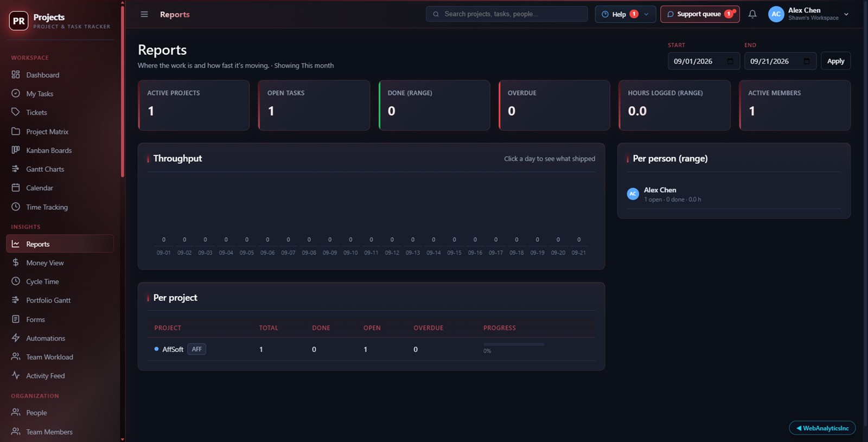Click the Forms document icon

coord(16,319)
